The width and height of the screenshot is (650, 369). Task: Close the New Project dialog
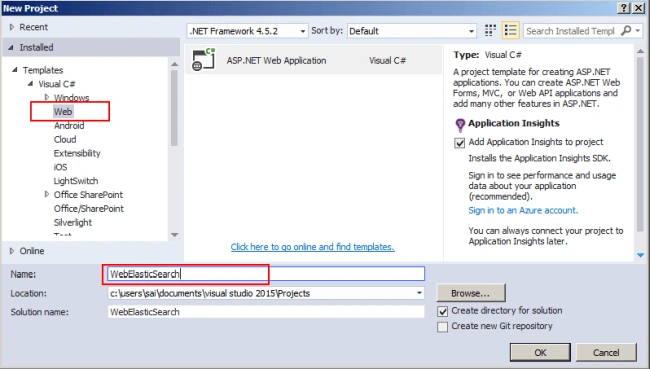coord(638,8)
